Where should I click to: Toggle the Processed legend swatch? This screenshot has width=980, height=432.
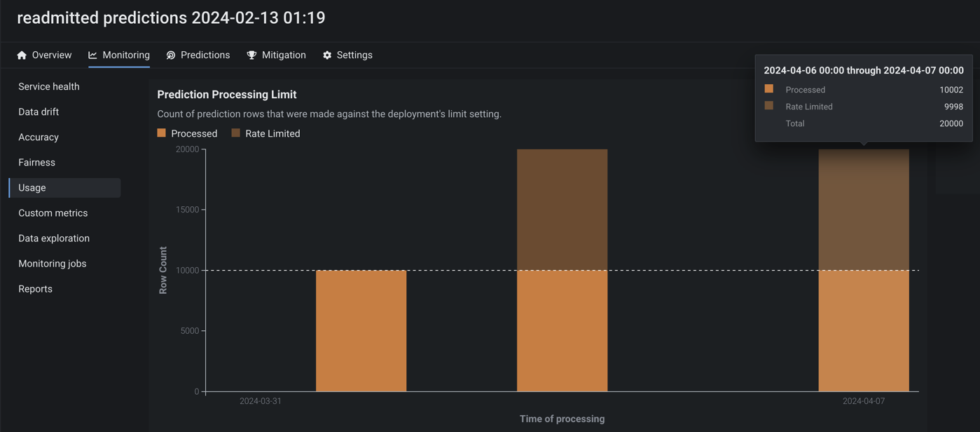click(162, 133)
